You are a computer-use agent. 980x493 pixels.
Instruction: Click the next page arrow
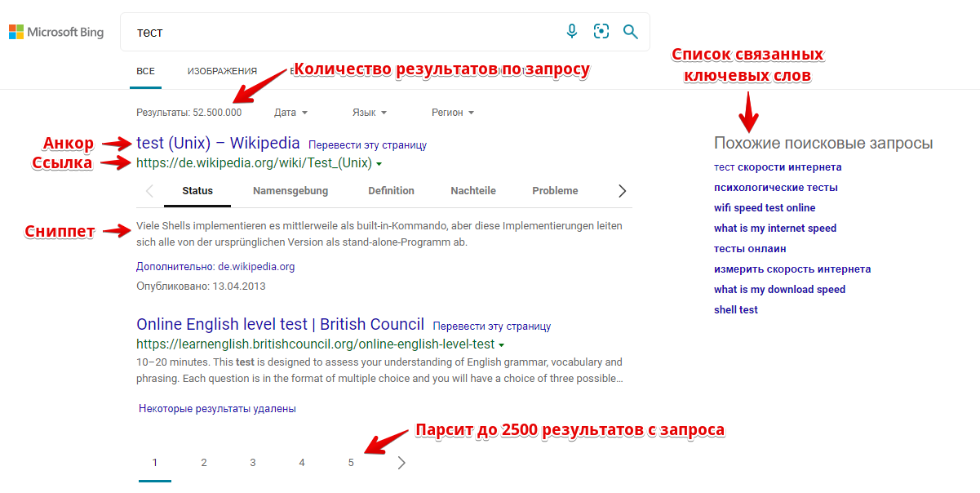click(401, 463)
